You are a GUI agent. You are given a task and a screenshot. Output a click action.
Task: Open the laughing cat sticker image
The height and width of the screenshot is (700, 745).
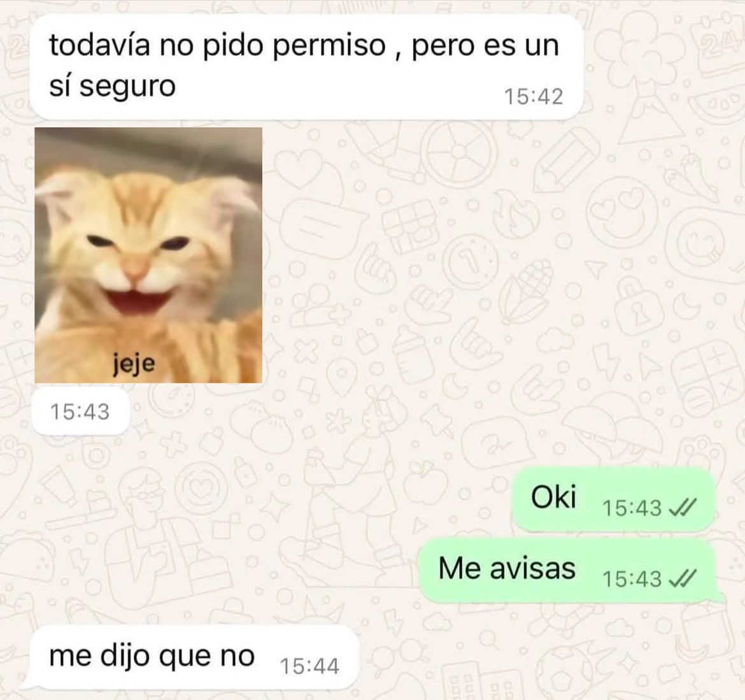point(148,255)
